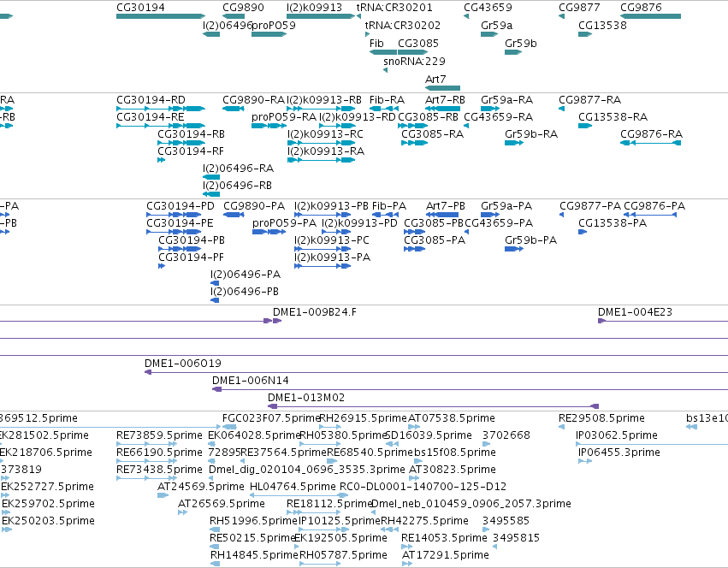The height and width of the screenshot is (568, 728).
Task: Select protein label CG9890-PA
Action: point(254,206)
